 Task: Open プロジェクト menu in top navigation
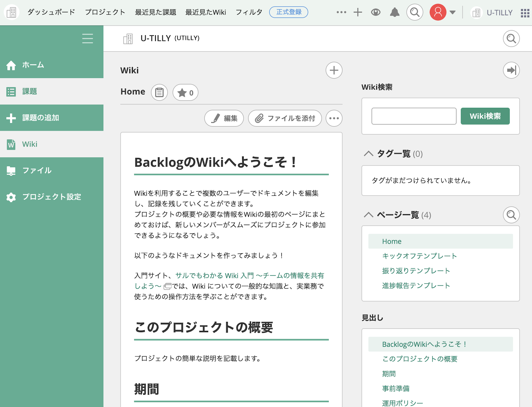tap(105, 12)
